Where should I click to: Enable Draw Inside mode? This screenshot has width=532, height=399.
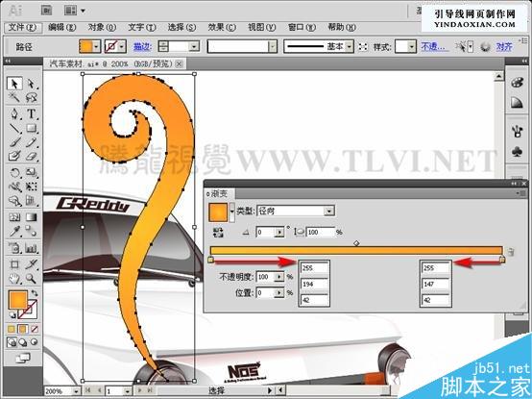[35, 342]
